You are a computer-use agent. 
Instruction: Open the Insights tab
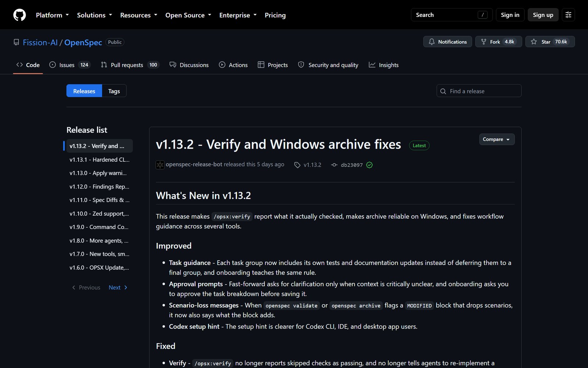(x=384, y=65)
